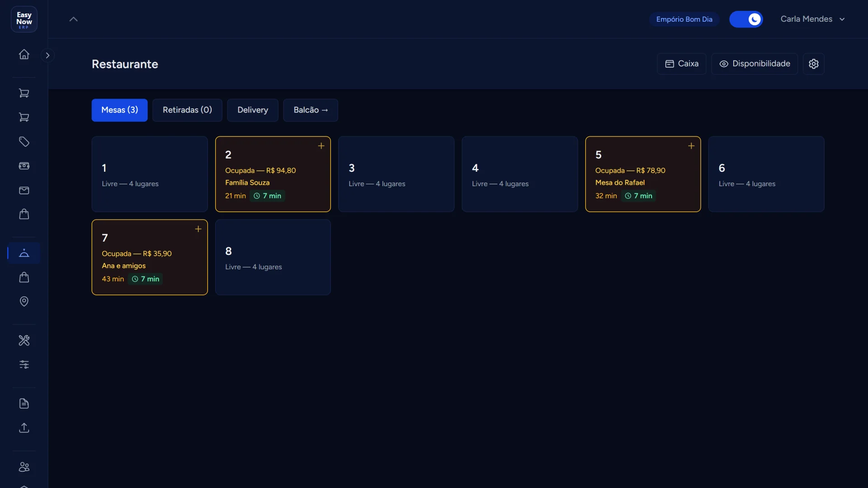The image size is (868, 488).
Task: Select the restaurant cloche icon in sidebar
Action: click(x=24, y=253)
